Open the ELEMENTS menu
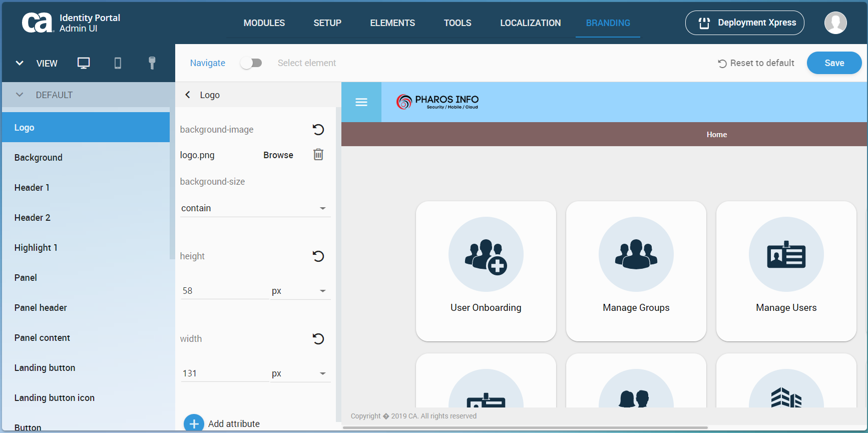 coord(392,23)
